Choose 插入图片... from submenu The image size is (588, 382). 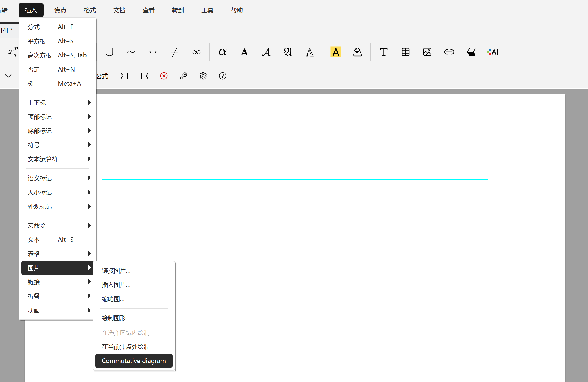coord(116,285)
